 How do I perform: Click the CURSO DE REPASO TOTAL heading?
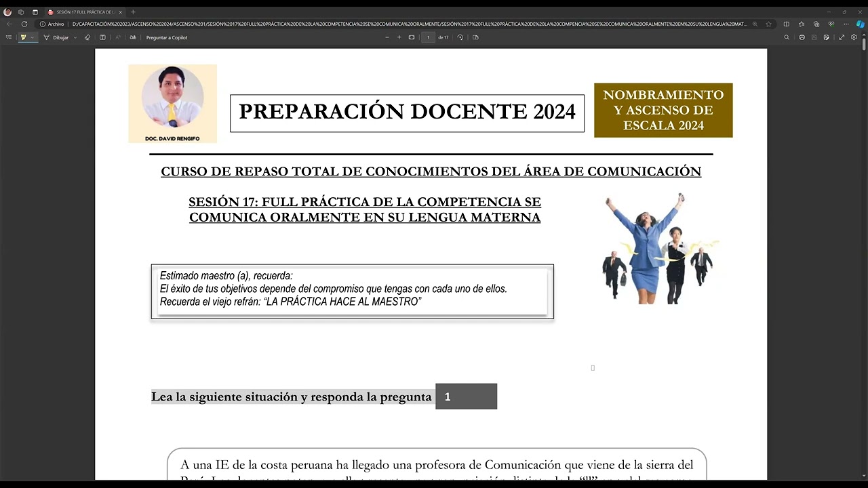[431, 171]
